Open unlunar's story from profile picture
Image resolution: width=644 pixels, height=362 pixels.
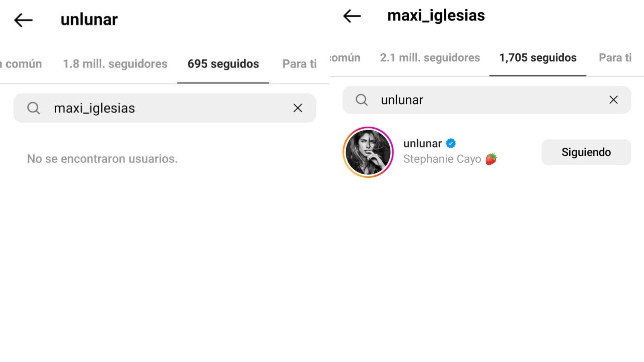pyautogui.click(x=368, y=152)
